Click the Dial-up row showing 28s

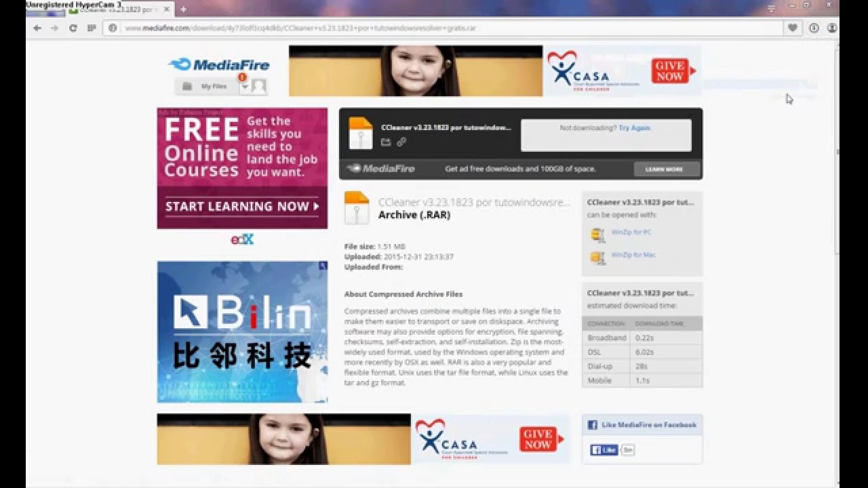(x=642, y=366)
